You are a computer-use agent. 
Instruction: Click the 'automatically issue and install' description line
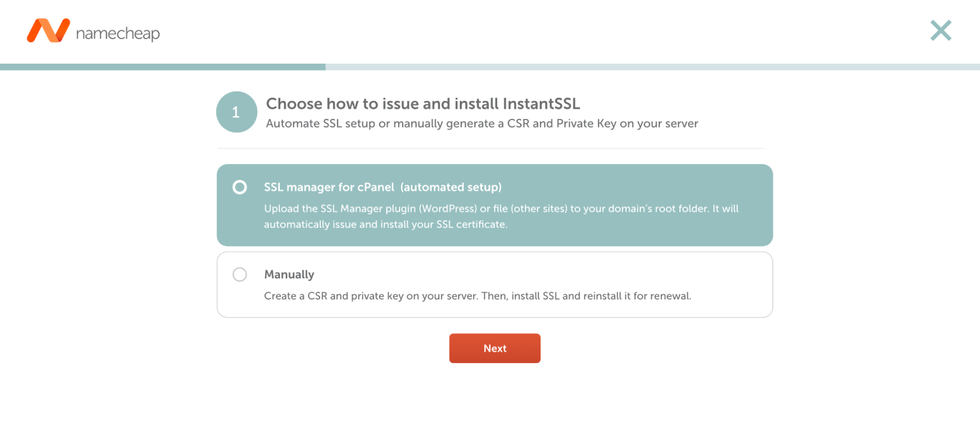pos(386,224)
